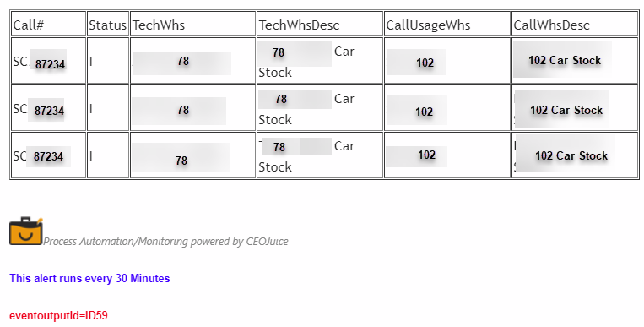
Task: Click third row 102 Car Stock cell
Action: (x=575, y=155)
